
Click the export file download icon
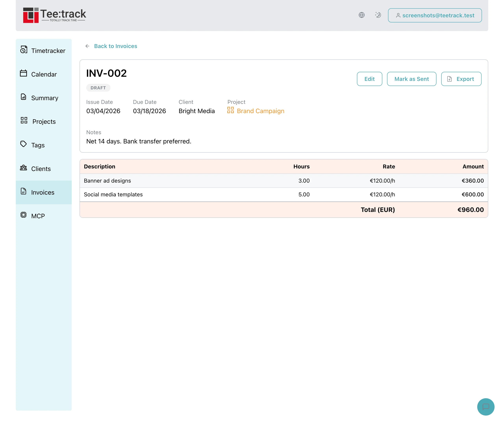point(449,79)
